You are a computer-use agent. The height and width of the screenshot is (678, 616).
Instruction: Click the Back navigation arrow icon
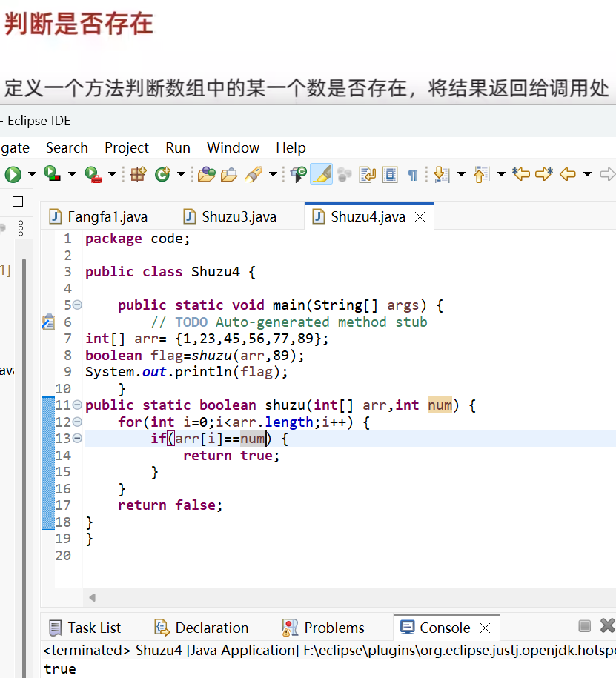click(x=568, y=175)
